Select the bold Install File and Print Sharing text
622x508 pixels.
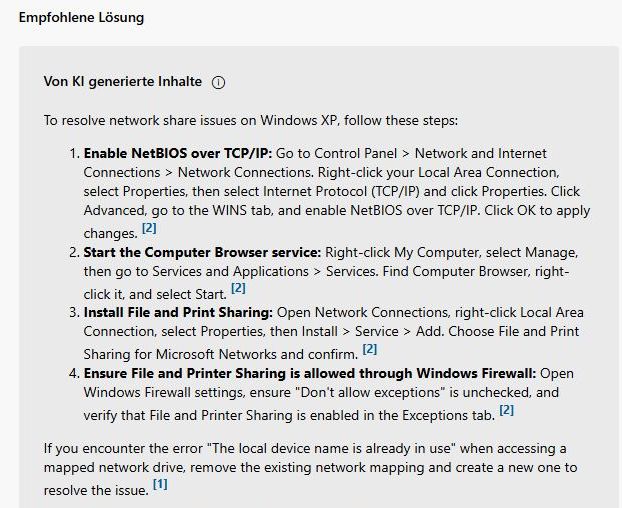coord(178,312)
